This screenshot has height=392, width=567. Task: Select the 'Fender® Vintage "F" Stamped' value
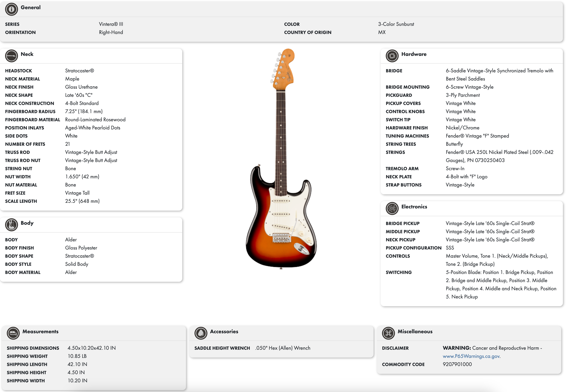point(477,136)
